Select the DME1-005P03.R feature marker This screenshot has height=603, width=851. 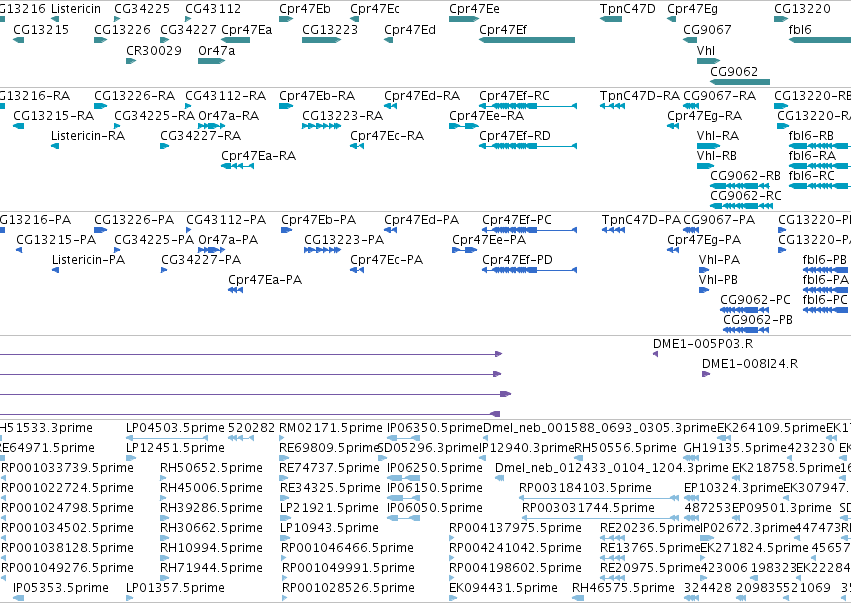point(655,354)
